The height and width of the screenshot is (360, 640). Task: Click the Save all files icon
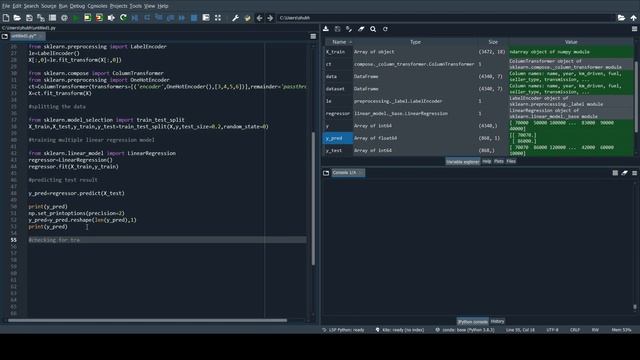pyautogui.click(x=41, y=18)
